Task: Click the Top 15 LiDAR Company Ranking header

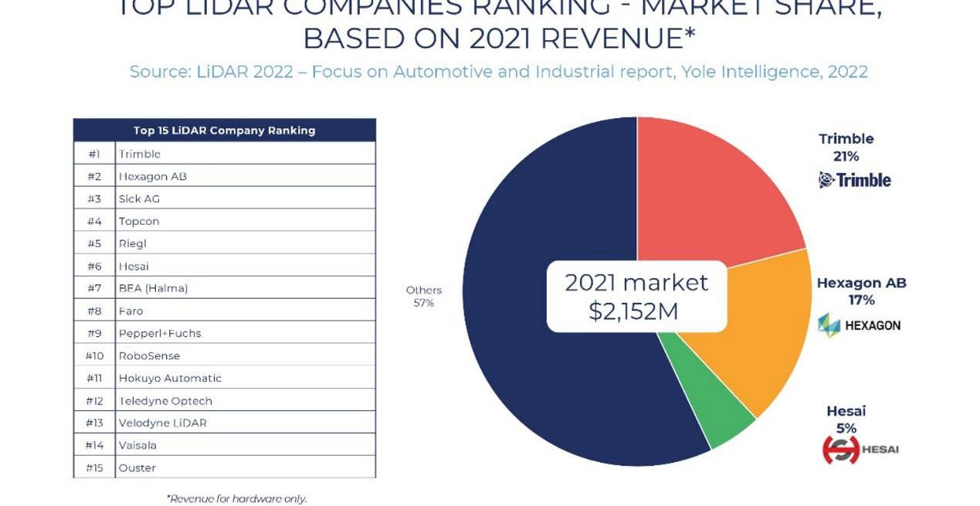Action: point(224,130)
